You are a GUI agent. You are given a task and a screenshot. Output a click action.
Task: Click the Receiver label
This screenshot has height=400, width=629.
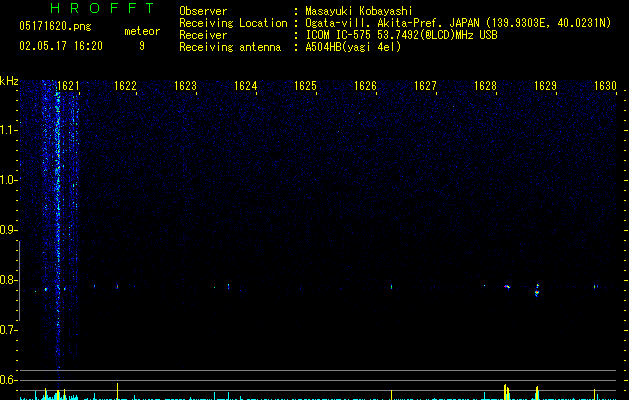click(203, 35)
